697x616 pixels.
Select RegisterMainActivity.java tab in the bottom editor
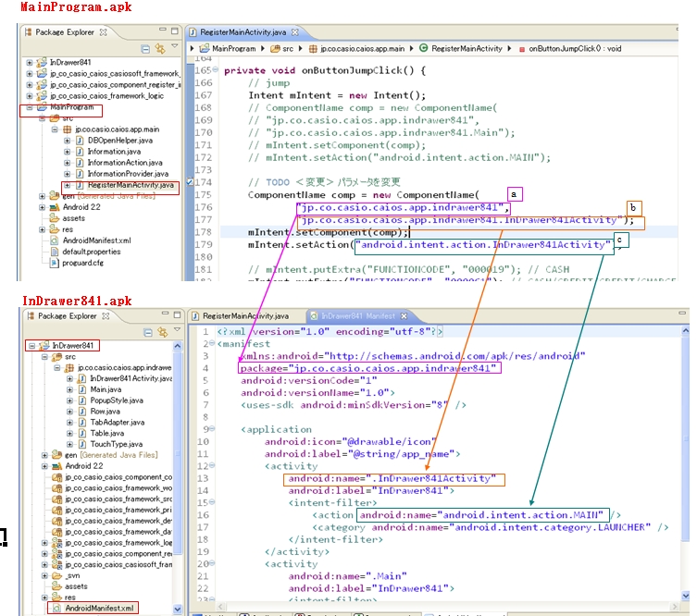pos(245,316)
